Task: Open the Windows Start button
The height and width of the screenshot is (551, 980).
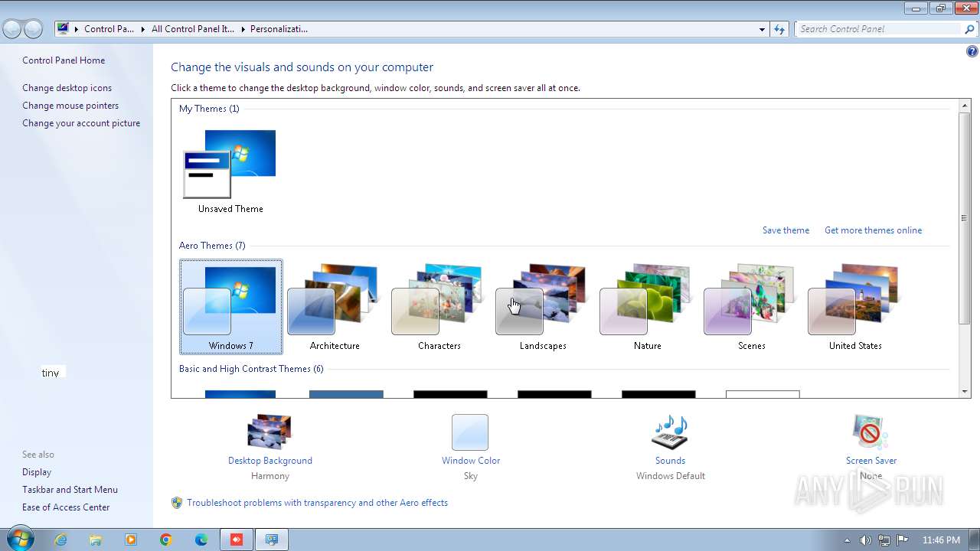Action: (x=20, y=539)
